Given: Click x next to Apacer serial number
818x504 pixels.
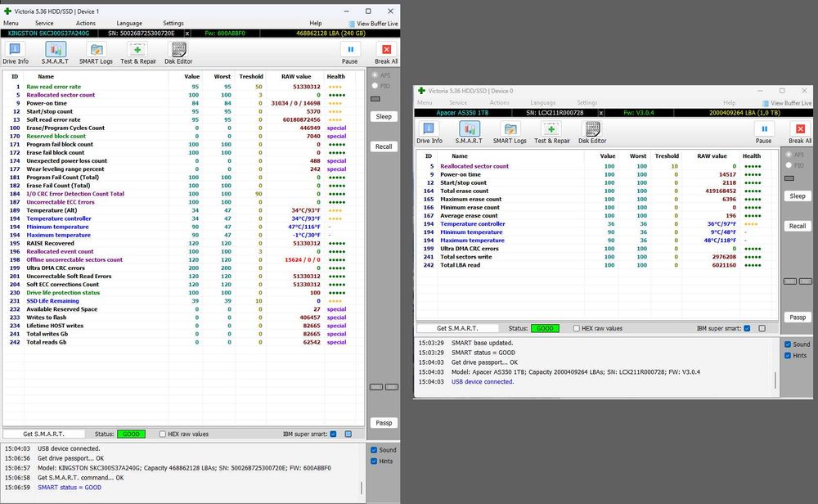Looking at the screenshot, I should [601, 113].
